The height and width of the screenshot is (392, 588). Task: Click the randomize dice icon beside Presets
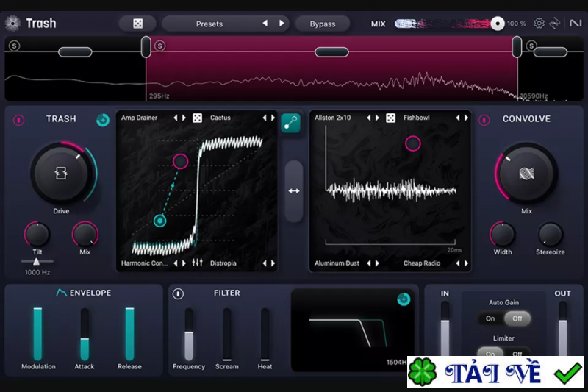(137, 24)
